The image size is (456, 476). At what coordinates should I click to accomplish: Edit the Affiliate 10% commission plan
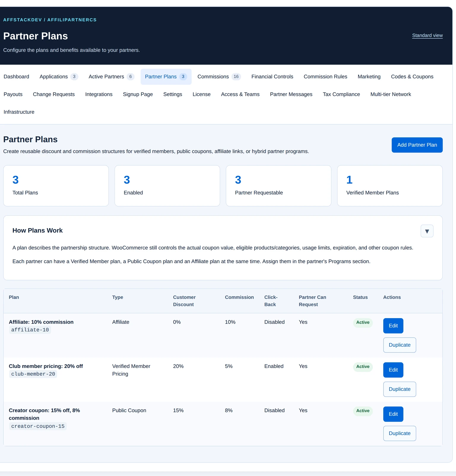(393, 326)
